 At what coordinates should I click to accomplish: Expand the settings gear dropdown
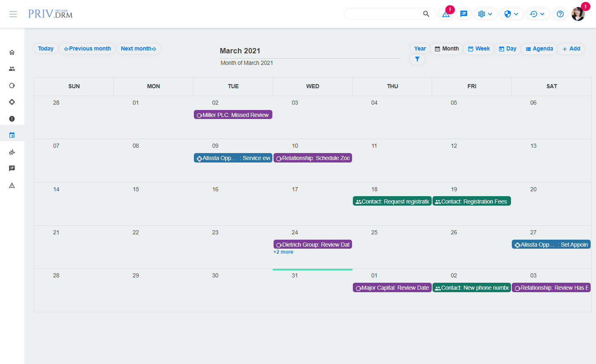click(485, 14)
